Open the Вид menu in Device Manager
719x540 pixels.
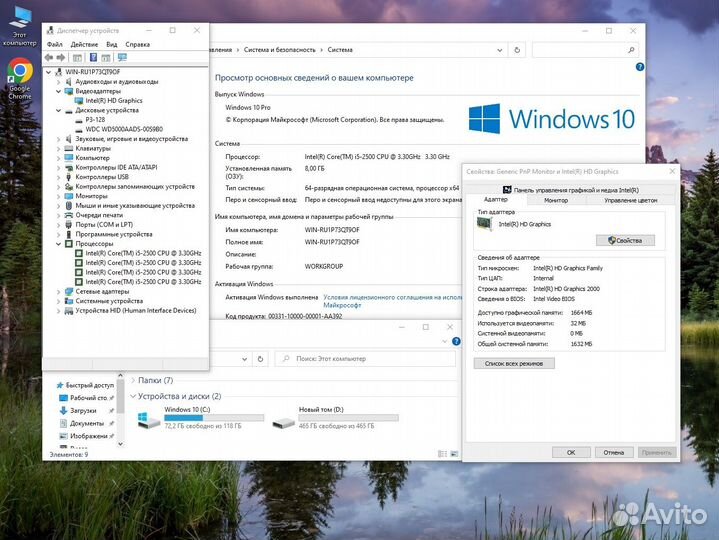(x=112, y=44)
